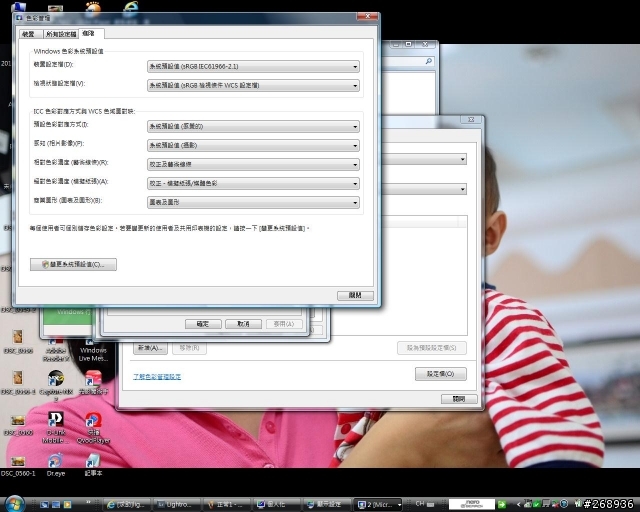Open the lower dropdown in rear color management window

pyautogui.click(x=424, y=189)
